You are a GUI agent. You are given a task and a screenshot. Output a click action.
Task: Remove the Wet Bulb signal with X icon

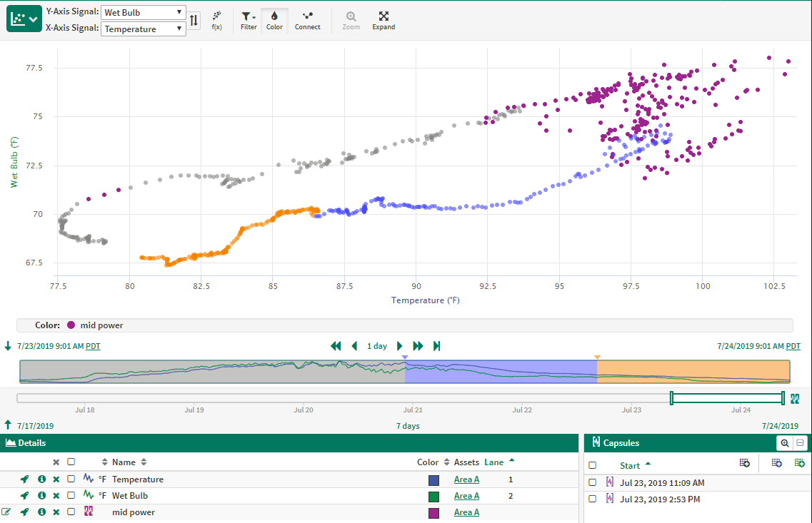point(56,496)
